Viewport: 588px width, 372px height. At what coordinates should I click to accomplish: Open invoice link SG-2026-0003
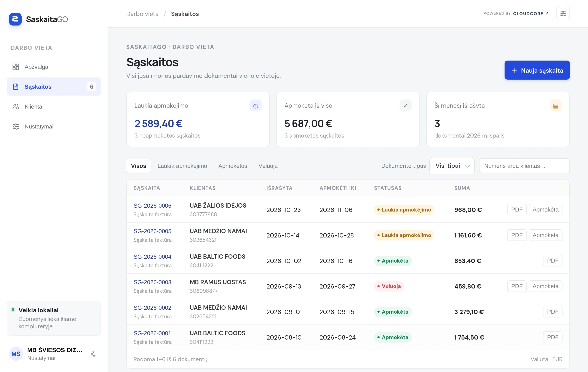pos(152,282)
